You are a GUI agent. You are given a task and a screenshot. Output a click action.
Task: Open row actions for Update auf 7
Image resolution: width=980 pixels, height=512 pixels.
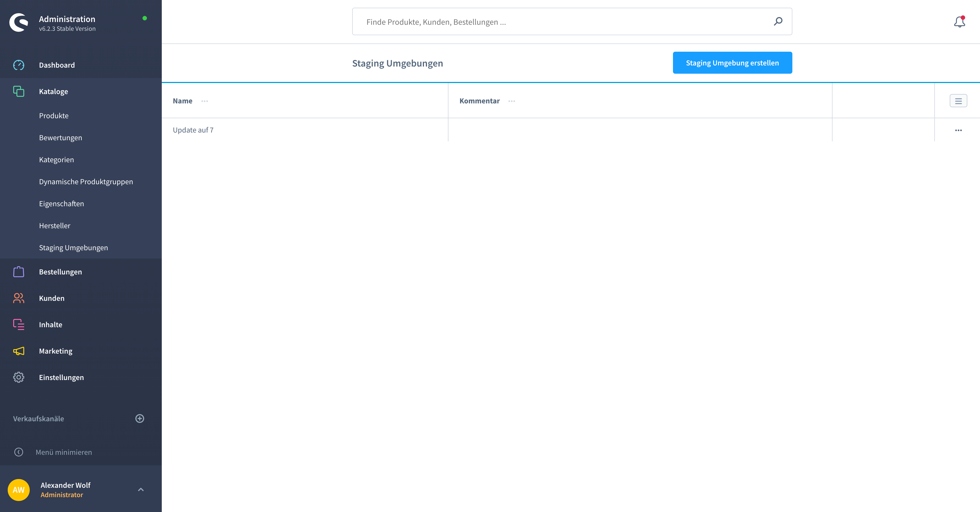pos(958,130)
